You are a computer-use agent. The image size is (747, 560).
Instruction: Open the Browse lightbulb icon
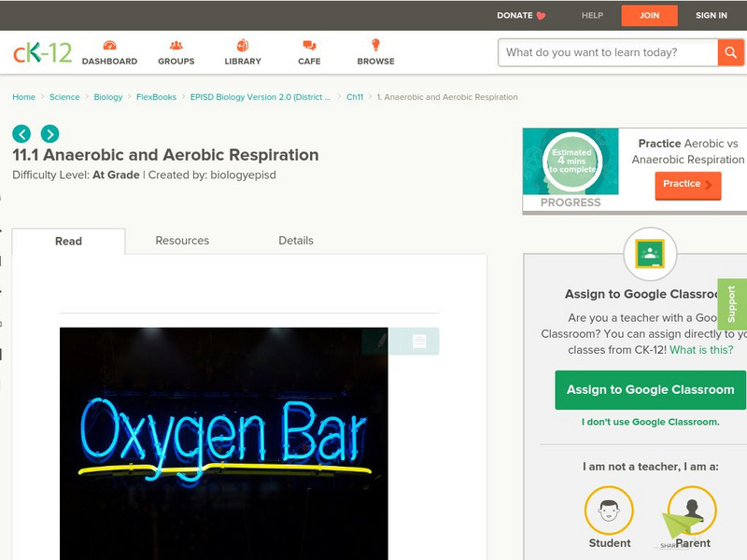[375, 45]
